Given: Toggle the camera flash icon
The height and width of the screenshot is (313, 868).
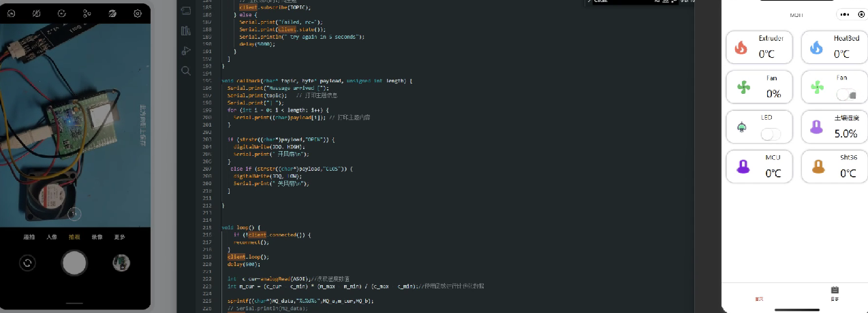Looking at the screenshot, I should 36,13.
